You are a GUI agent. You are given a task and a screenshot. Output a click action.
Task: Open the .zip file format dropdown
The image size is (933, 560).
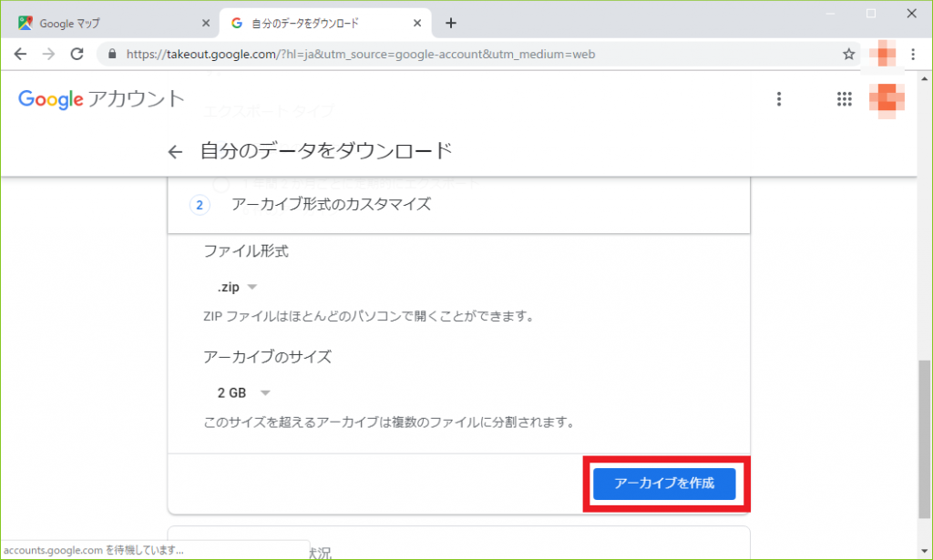237,287
